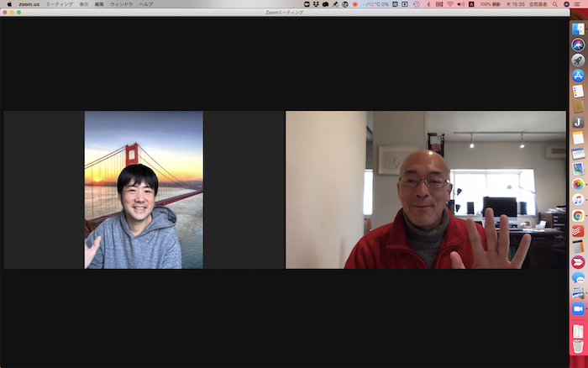Screen dimensions: 588x368
Task: Select the Golden Gate Bridge participant video
Action: click(144, 190)
